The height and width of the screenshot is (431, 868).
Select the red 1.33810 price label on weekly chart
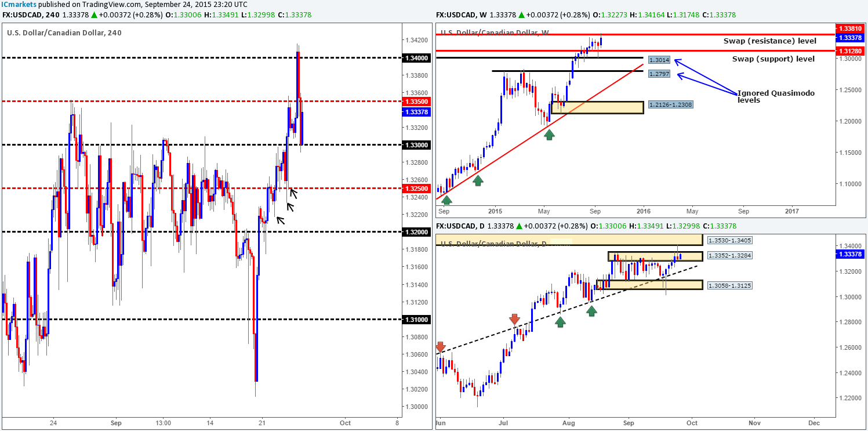849,28
